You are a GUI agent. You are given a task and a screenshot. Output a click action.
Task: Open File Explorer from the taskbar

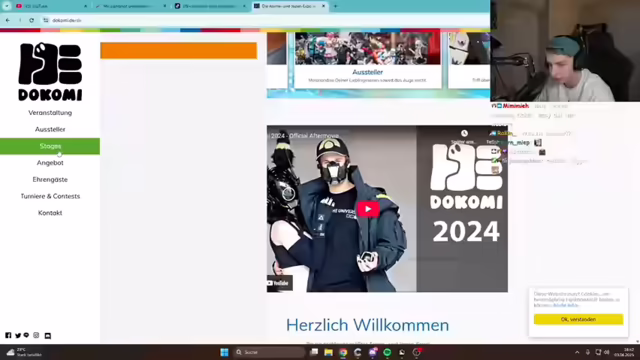tap(329, 352)
